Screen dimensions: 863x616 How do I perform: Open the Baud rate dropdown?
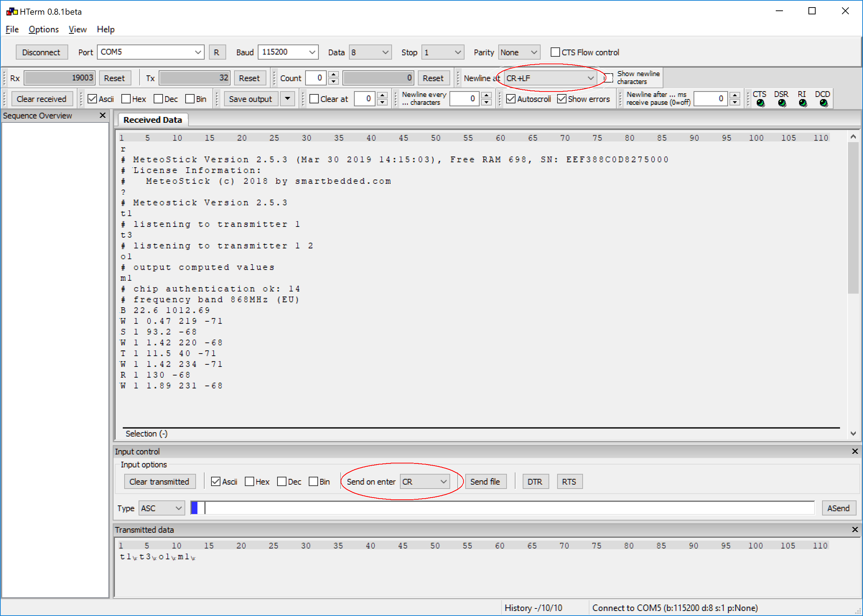point(312,52)
